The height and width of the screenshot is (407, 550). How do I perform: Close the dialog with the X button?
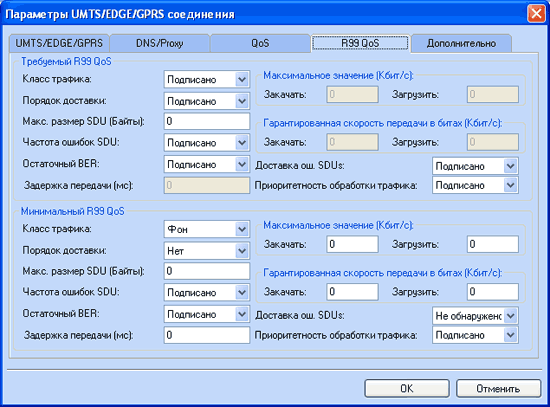(536, 14)
